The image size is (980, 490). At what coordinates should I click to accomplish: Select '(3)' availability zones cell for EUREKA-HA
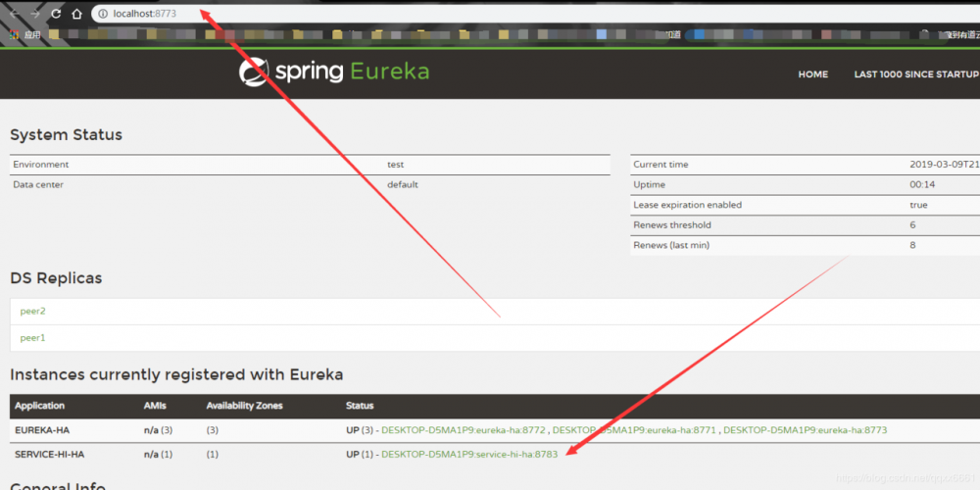(x=213, y=430)
